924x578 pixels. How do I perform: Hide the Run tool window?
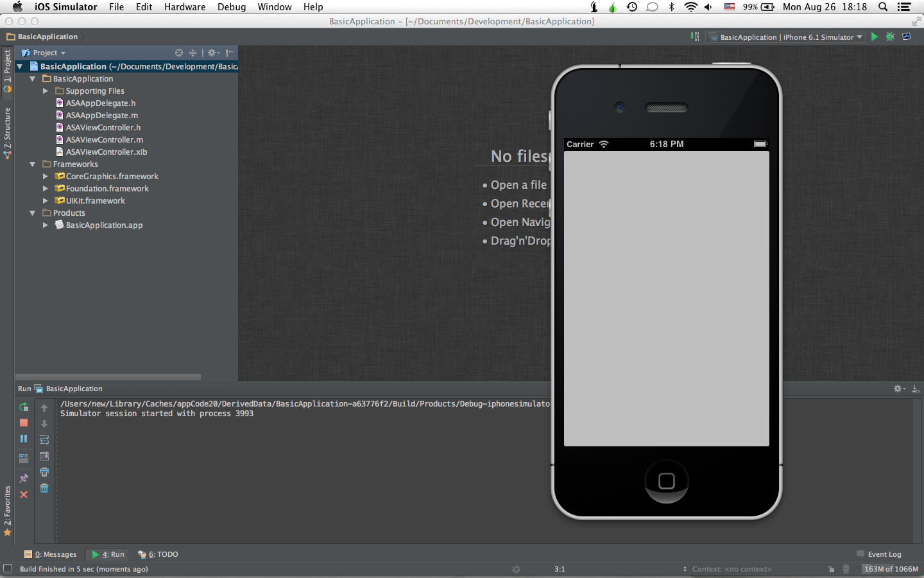916,389
